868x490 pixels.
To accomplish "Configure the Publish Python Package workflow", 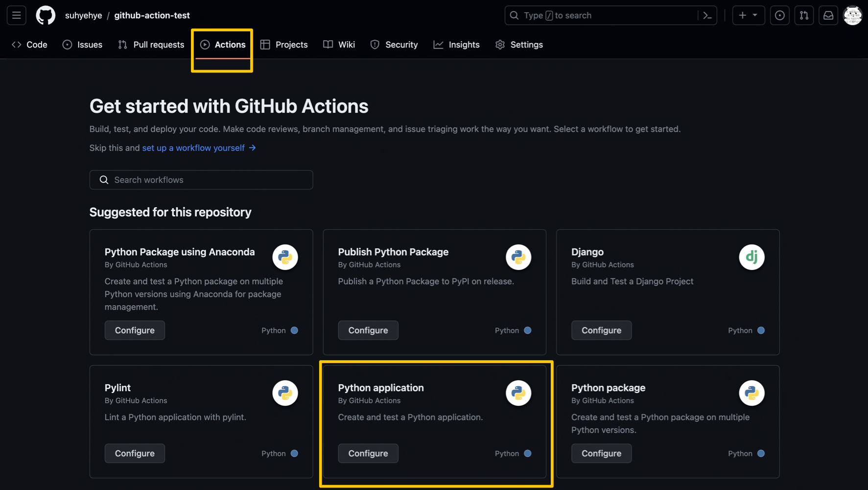I will coord(368,330).
